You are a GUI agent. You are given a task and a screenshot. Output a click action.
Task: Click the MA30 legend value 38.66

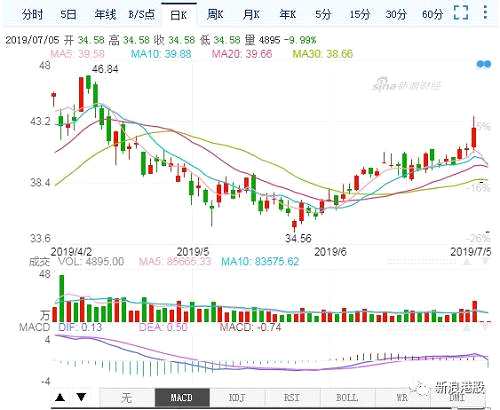(x=323, y=54)
